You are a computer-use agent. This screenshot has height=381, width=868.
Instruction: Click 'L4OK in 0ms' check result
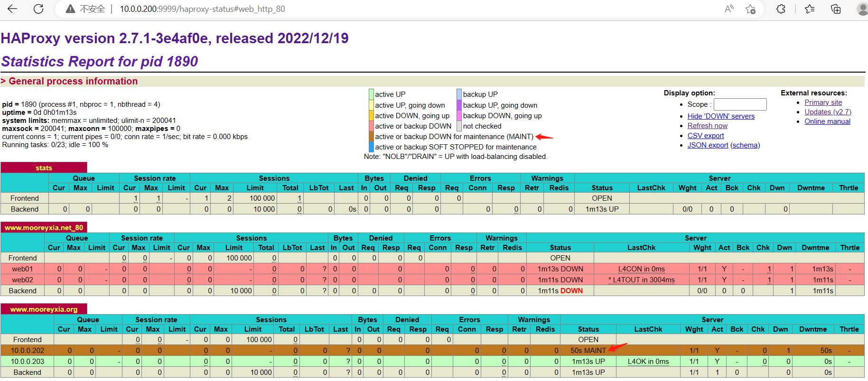[648, 361]
